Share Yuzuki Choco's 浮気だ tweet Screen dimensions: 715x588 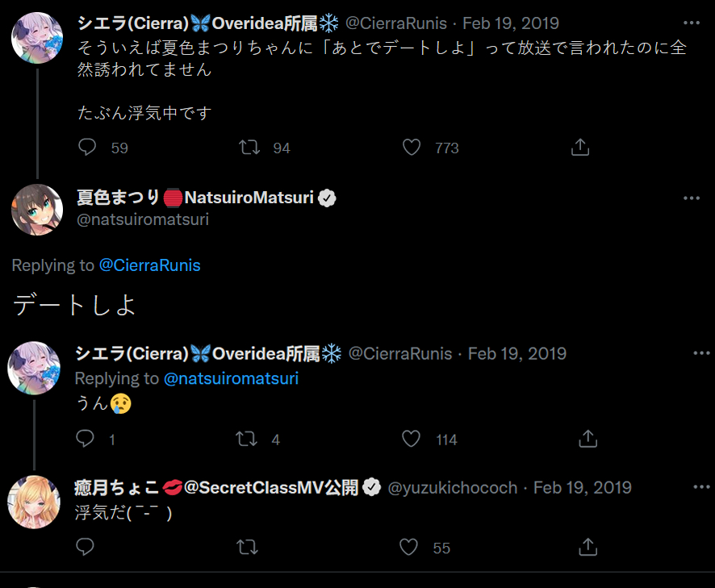588,548
